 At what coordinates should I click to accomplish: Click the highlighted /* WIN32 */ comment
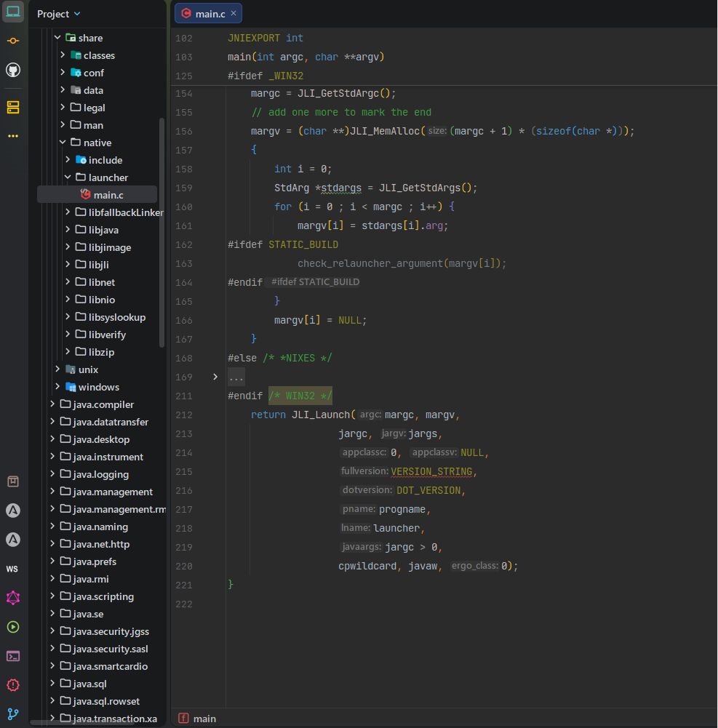coord(300,396)
